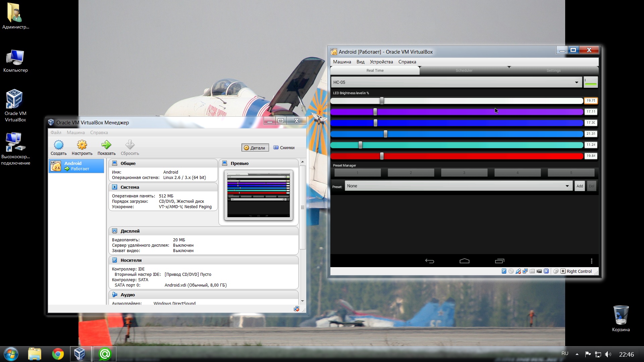Click the Снимки button
Screen dimensions: 644x362
[284, 147]
